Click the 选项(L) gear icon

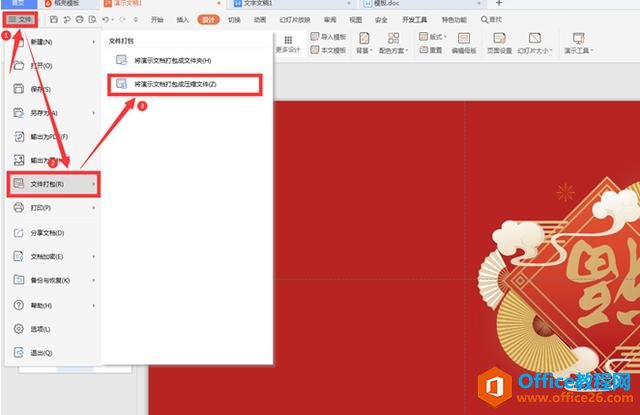coord(19,328)
